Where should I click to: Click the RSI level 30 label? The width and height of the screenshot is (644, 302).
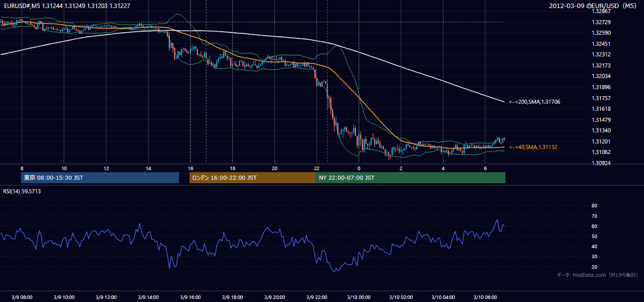pyautogui.click(x=594, y=257)
